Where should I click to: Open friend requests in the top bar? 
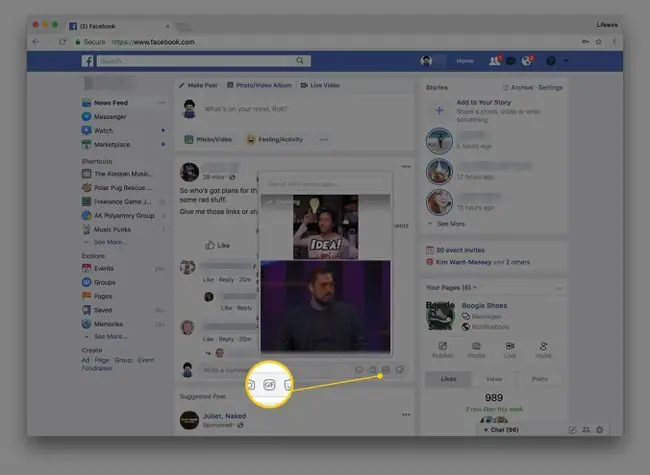(x=494, y=61)
